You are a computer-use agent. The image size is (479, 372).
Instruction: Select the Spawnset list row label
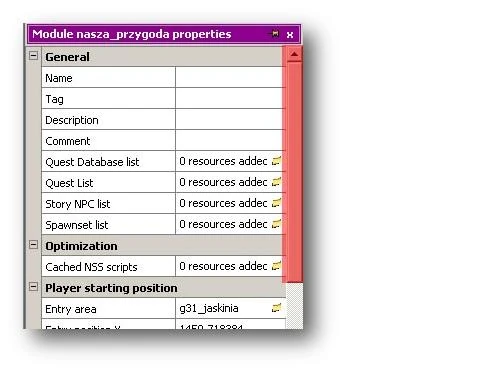point(76,225)
